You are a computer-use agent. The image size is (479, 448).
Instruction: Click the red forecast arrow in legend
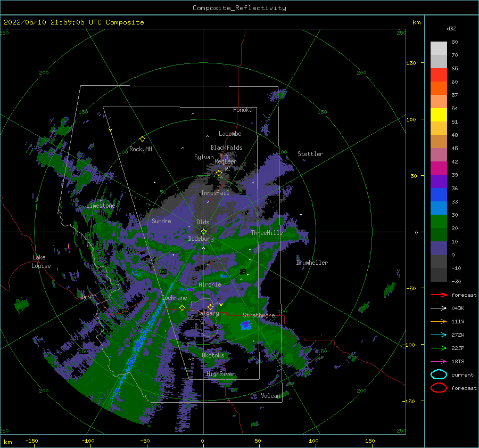pos(439,295)
